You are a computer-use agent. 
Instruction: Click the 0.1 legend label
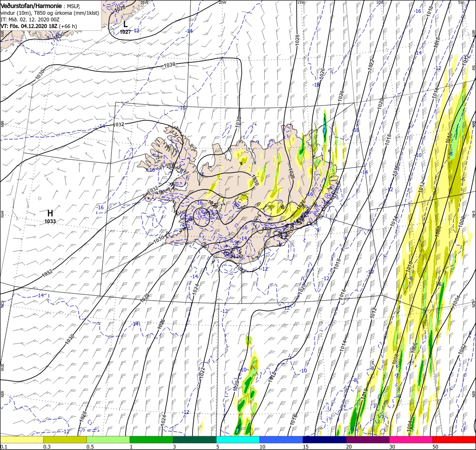tap(4, 447)
